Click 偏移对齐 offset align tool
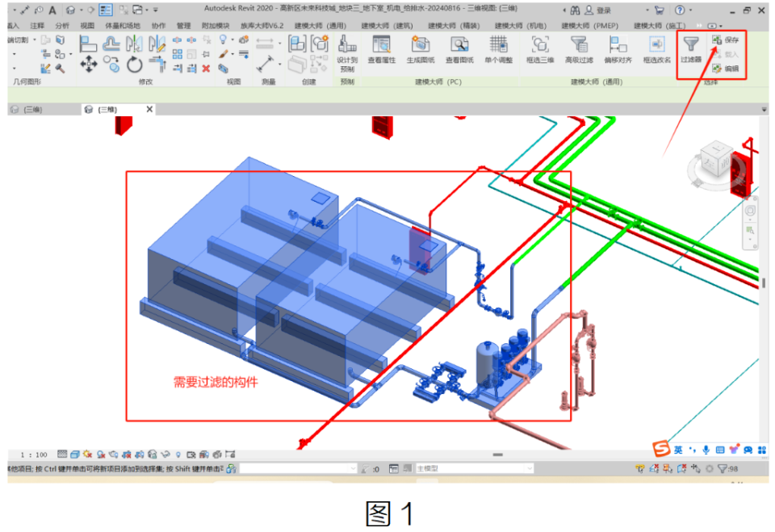775x532 pixels. click(618, 50)
